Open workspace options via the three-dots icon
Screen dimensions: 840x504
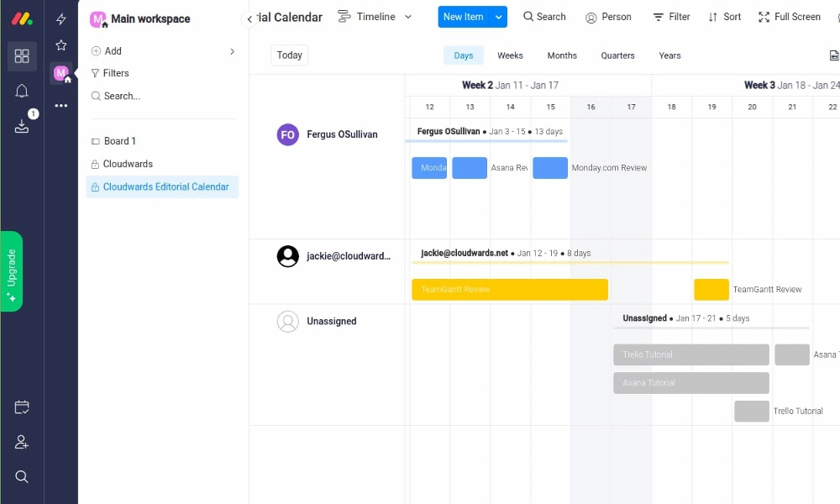(x=60, y=104)
